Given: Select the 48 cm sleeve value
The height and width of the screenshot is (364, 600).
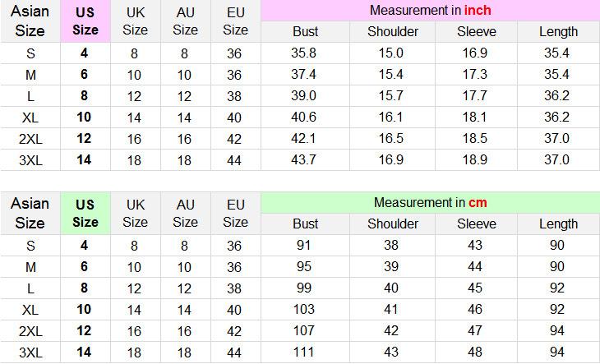Looking at the screenshot, I should pyautogui.click(x=477, y=352).
